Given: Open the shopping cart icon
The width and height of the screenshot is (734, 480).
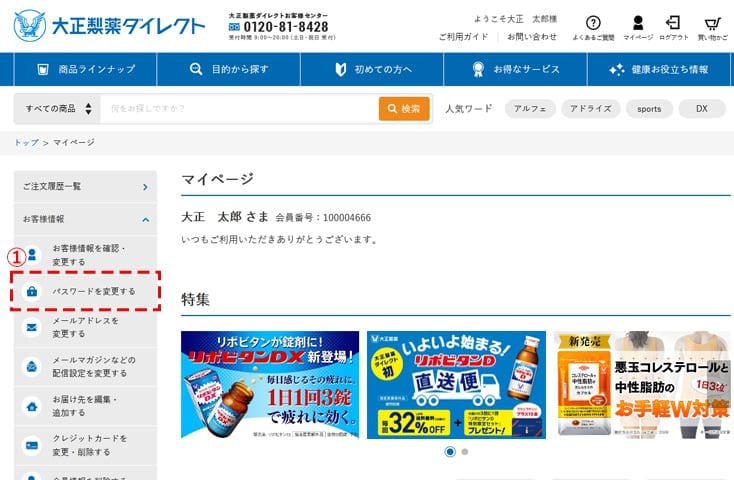Looking at the screenshot, I should pyautogui.click(x=712, y=23).
